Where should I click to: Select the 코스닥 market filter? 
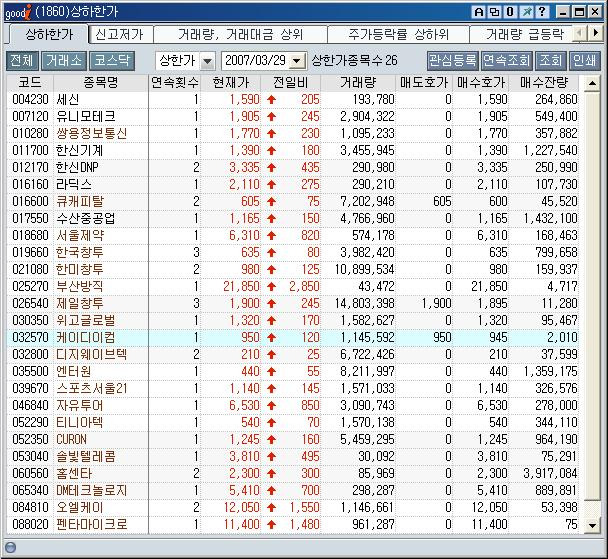112,60
